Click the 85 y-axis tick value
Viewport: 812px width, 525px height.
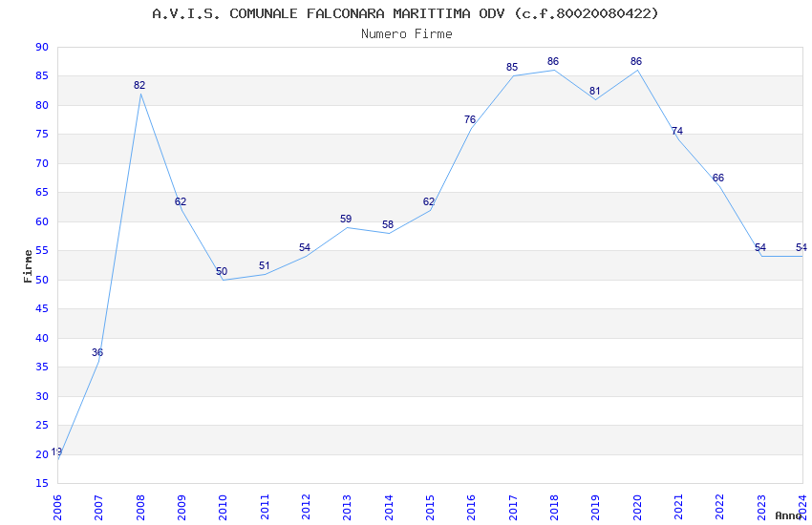click(42, 76)
